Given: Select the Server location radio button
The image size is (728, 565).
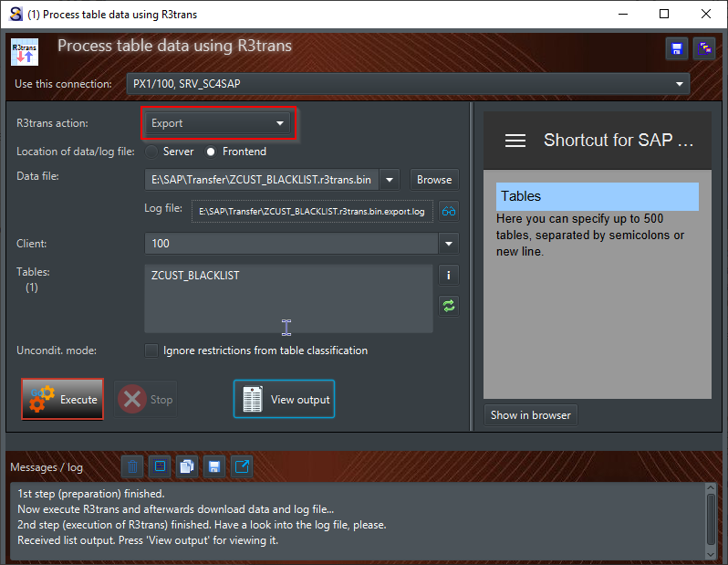Looking at the screenshot, I should 151,152.
